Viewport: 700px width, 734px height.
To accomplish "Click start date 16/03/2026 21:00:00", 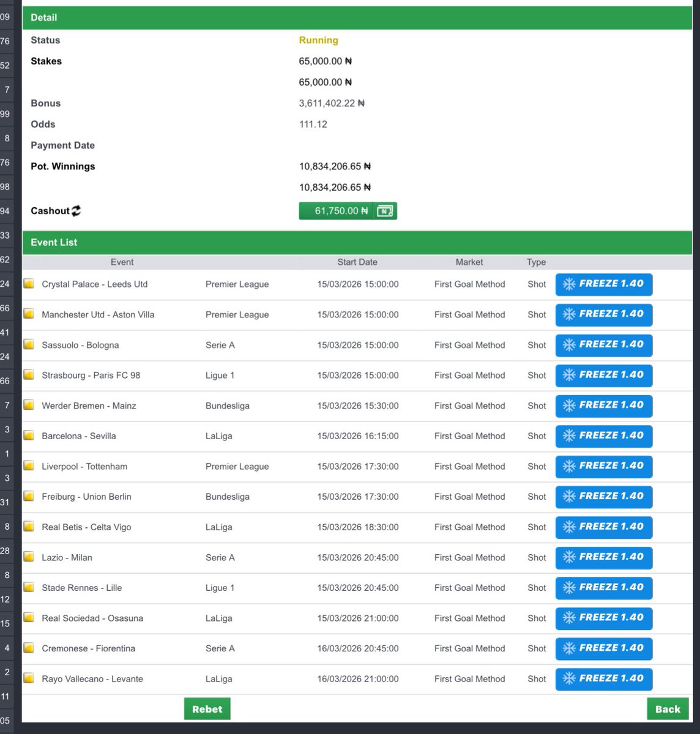I will click(358, 679).
